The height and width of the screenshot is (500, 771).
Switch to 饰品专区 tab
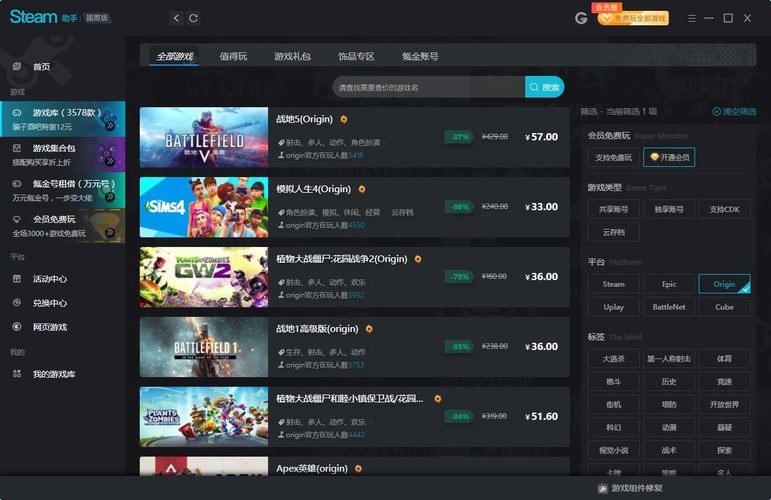coord(356,56)
